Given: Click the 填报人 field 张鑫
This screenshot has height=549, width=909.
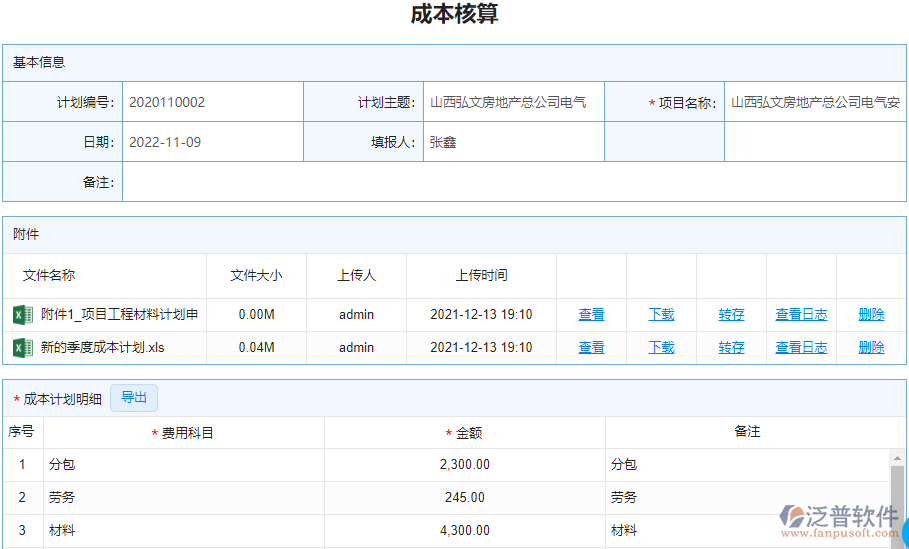Looking at the screenshot, I should [514, 142].
